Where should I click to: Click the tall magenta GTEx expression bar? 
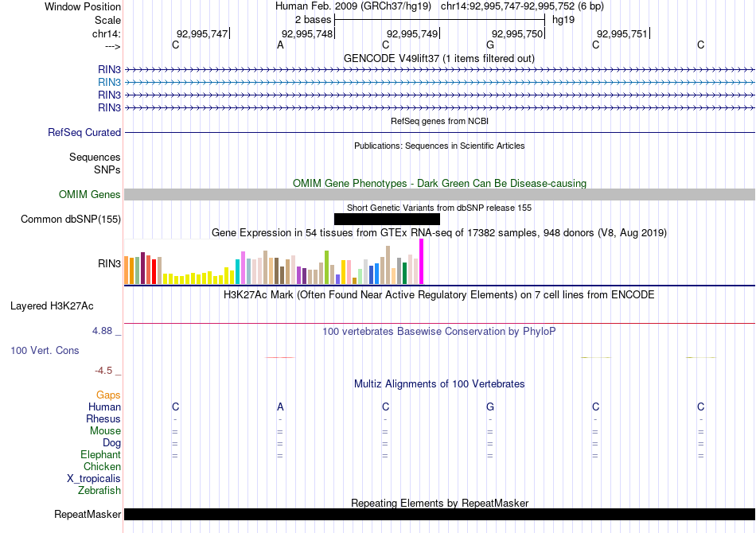pos(422,262)
